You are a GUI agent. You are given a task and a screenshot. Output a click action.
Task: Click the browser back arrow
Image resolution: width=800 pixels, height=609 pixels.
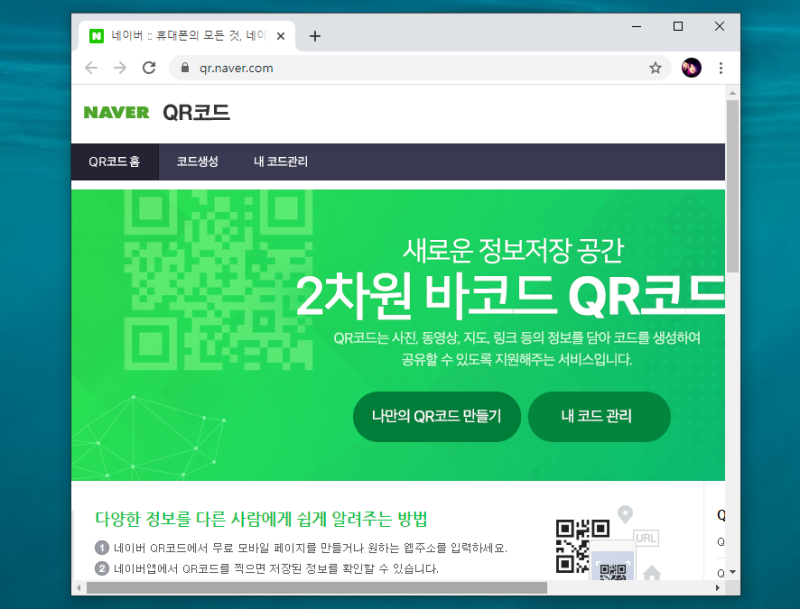tap(91, 68)
